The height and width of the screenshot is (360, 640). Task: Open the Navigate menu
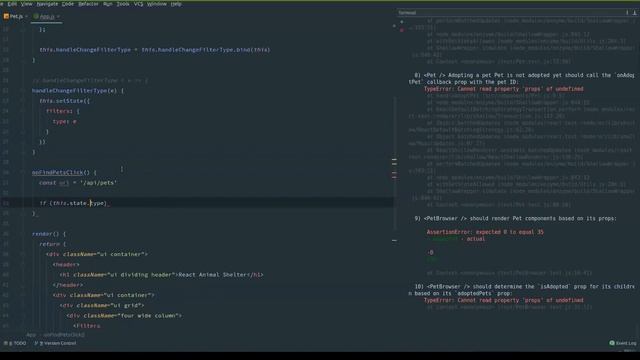point(47,4)
